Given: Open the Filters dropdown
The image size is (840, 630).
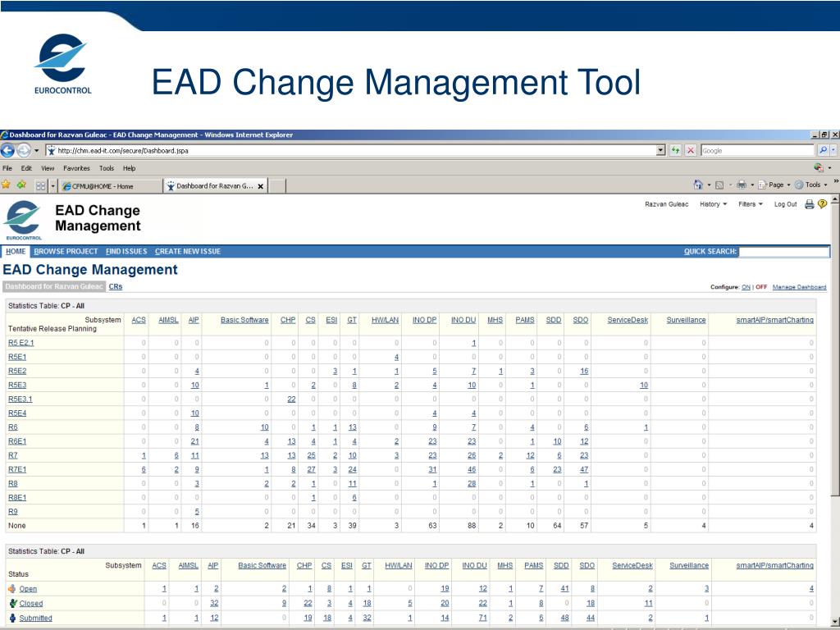Looking at the screenshot, I should pyautogui.click(x=750, y=204).
